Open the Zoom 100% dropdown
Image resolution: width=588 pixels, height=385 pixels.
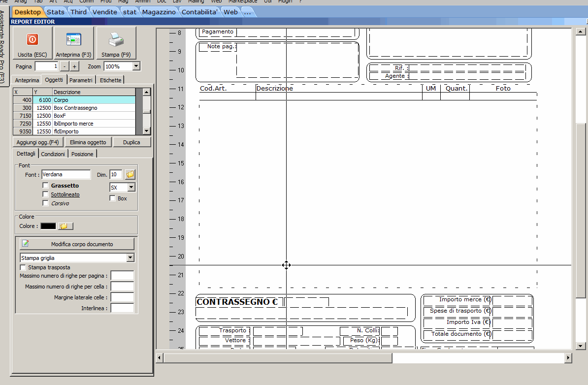point(136,66)
